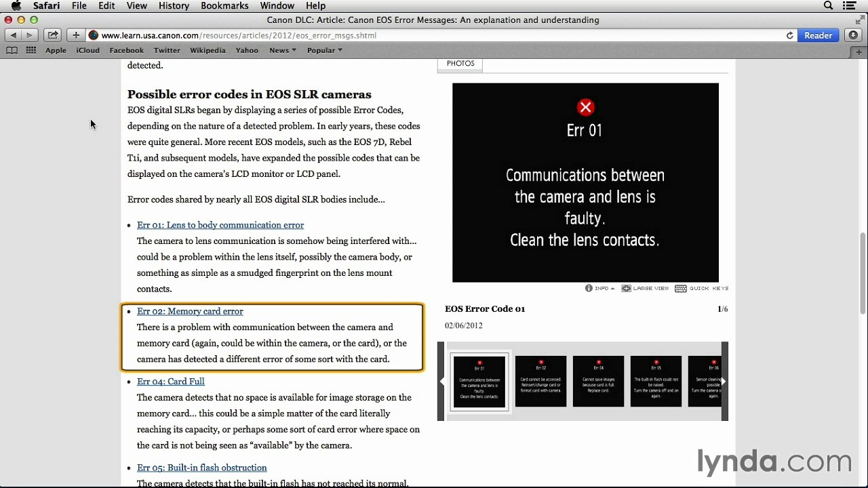Select the Err 06 gallery thumbnail
The height and width of the screenshot is (488, 868).
click(704, 382)
